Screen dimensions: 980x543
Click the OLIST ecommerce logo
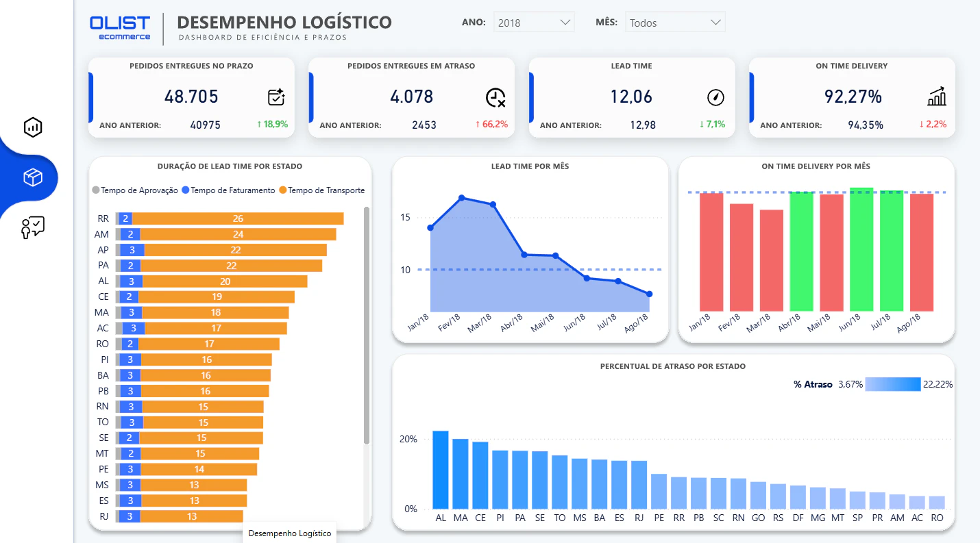[120, 28]
